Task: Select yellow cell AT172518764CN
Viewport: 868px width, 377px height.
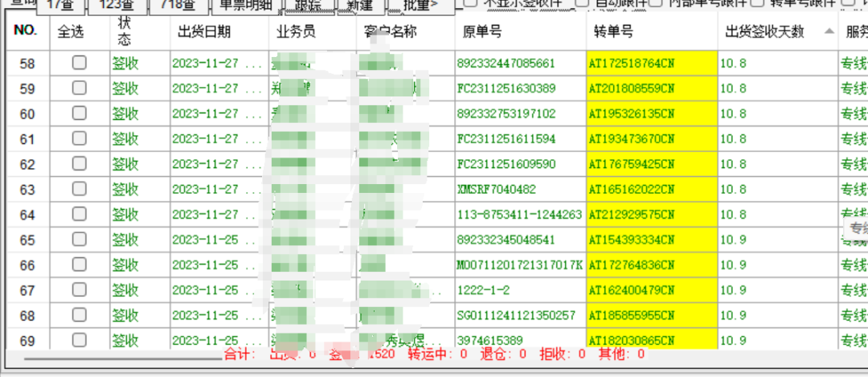Action: click(632, 64)
